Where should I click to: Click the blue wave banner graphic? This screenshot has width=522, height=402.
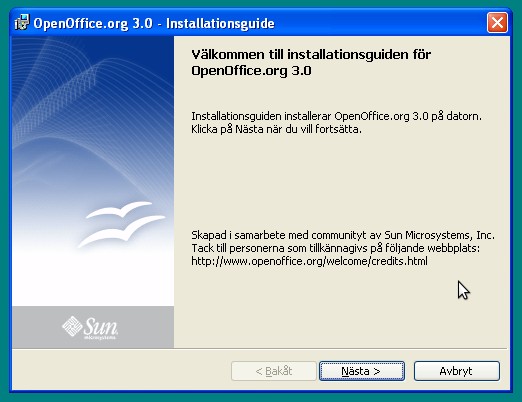93,133
